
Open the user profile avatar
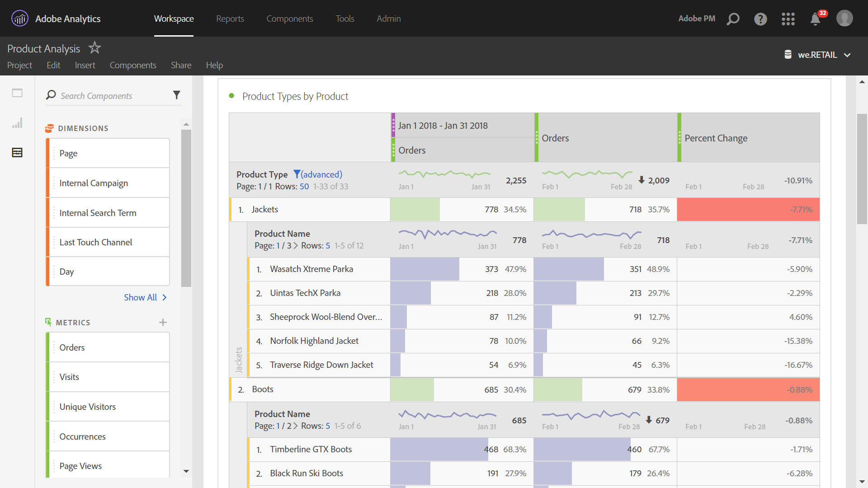(x=844, y=19)
